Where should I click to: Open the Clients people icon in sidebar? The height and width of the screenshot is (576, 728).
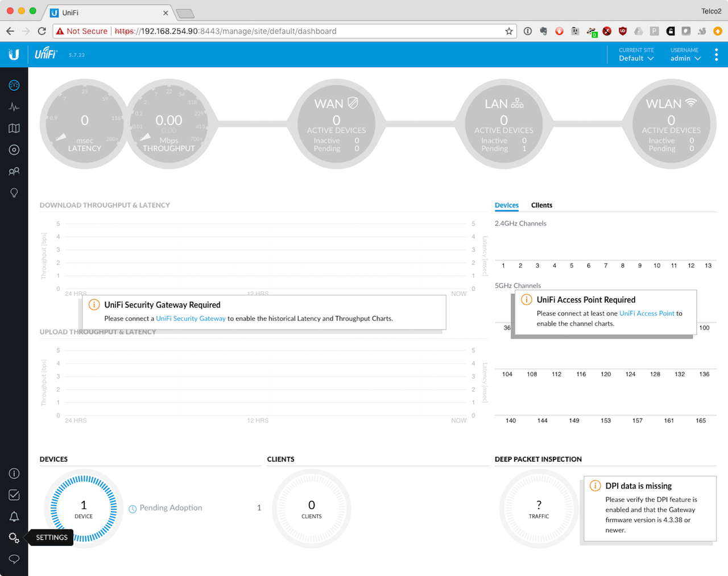point(14,171)
